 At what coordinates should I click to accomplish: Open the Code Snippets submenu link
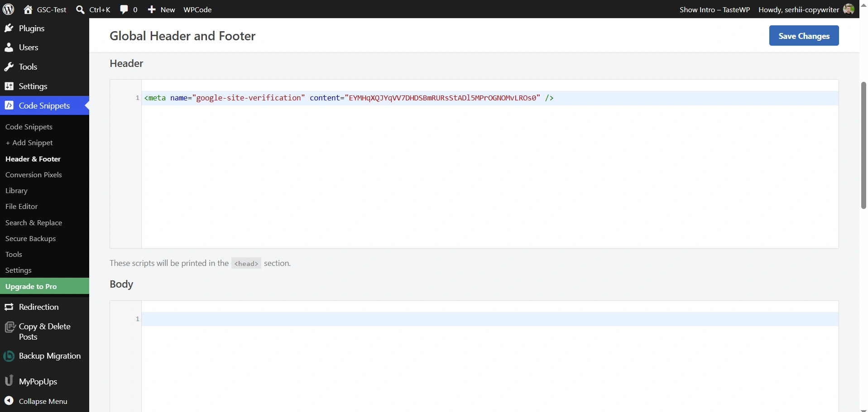coord(29,127)
